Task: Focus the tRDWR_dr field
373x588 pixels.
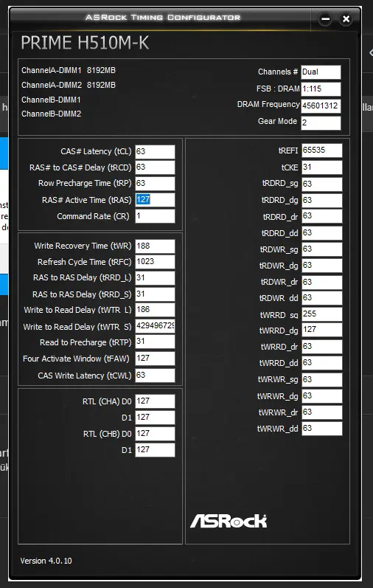Action: (x=321, y=282)
